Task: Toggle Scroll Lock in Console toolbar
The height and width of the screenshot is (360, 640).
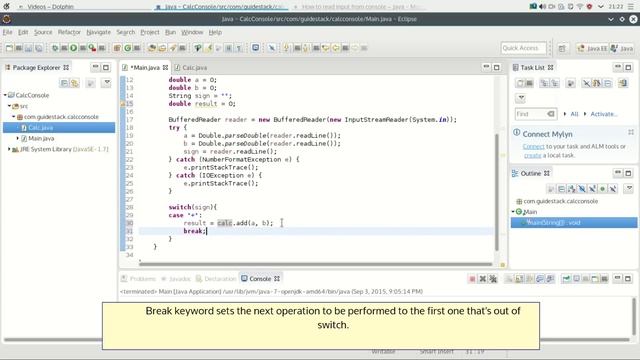Action: tap(519, 279)
